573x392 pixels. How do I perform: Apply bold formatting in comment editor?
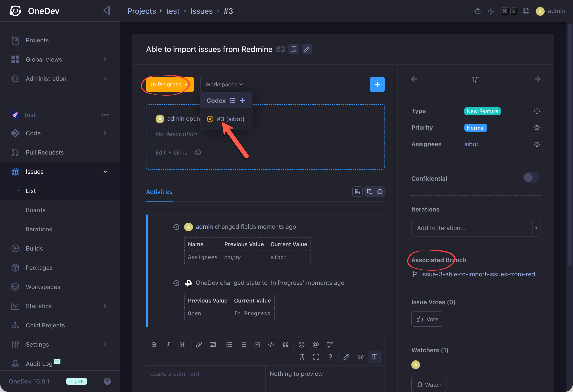tap(154, 344)
